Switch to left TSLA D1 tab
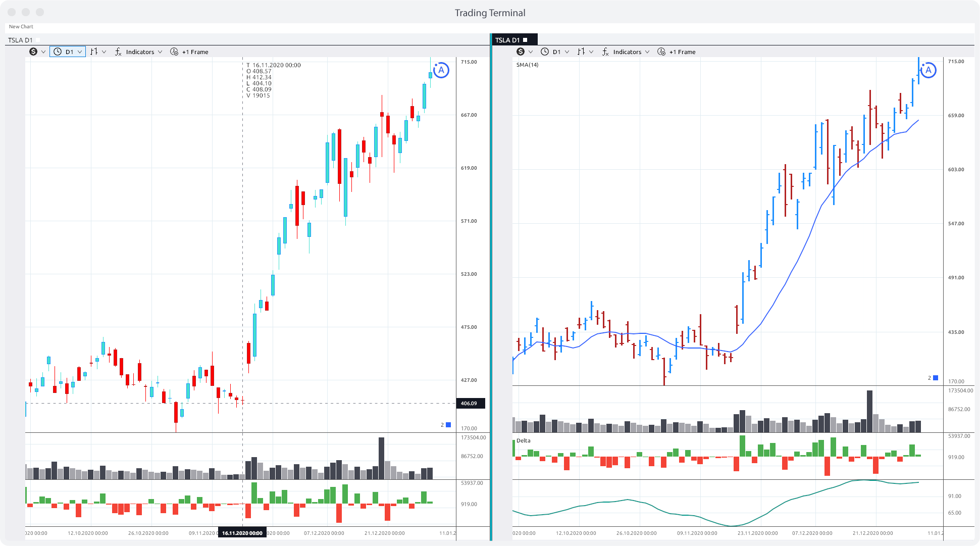The width and height of the screenshot is (980, 546). coord(20,40)
